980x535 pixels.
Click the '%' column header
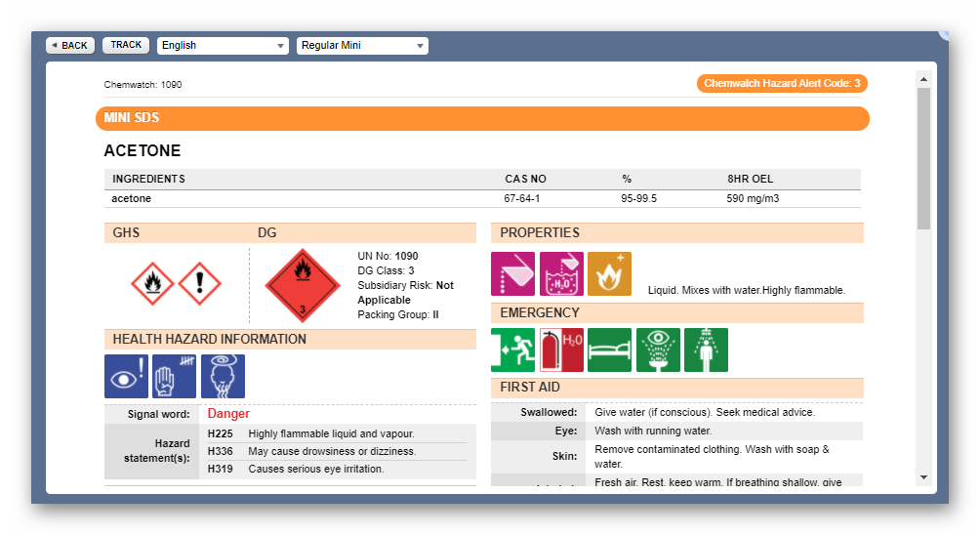click(627, 179)
